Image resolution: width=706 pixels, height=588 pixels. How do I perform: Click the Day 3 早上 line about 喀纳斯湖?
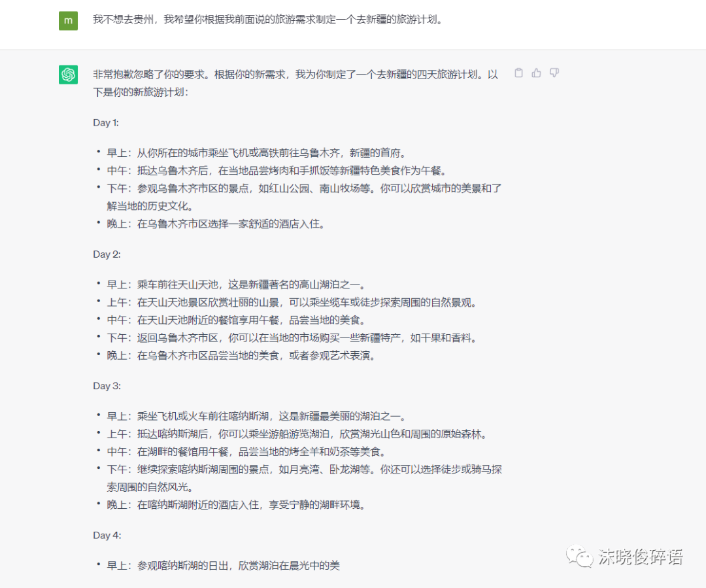click(x=256, y=416)
